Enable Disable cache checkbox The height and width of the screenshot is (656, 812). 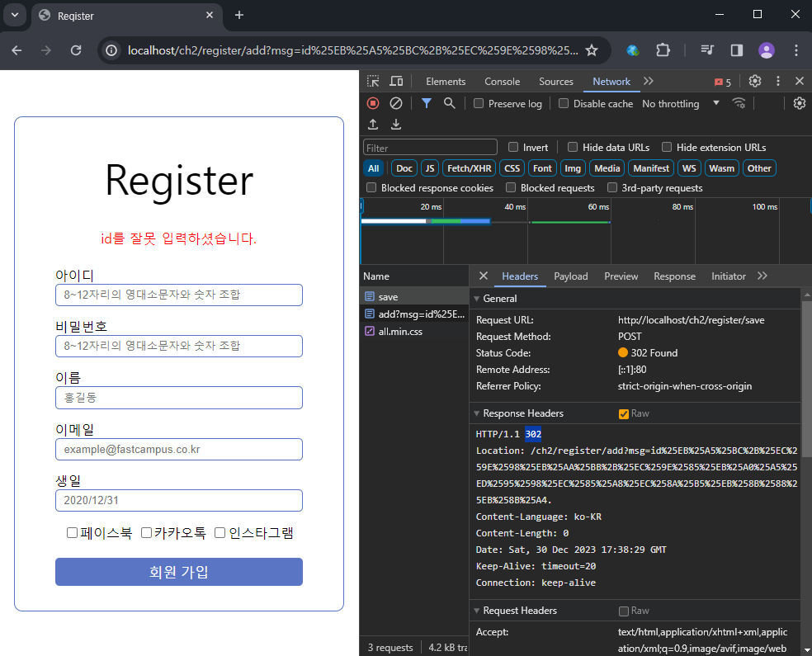point(564,103)
